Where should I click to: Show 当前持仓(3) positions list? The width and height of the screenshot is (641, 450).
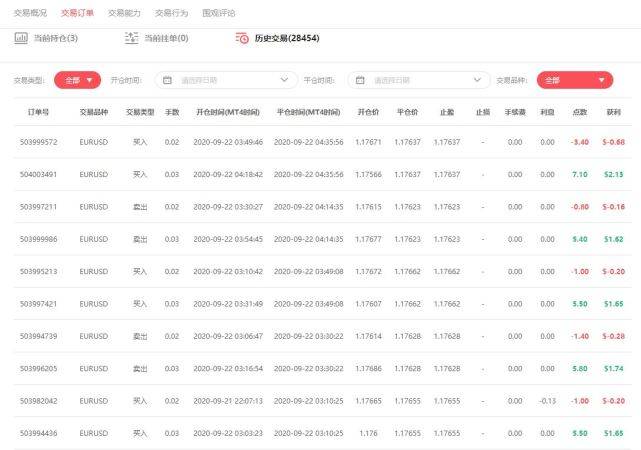(x=55, y=38)
